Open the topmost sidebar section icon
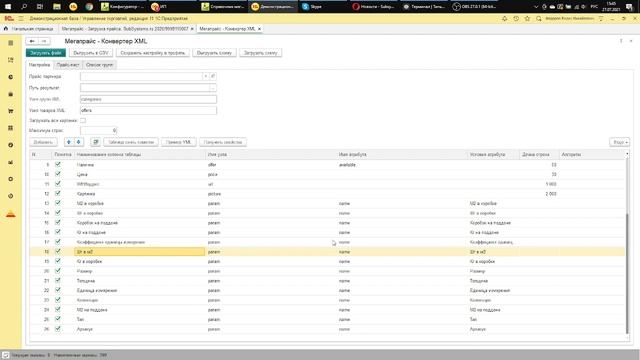Screen dimensions: 640x360 pos(11,43)
